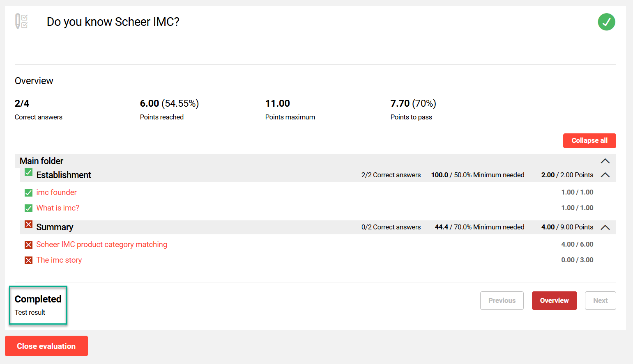The height and width of the screenshot is (364, 633).
Task: Open the What is imc? question
Action: pos(58,208)
